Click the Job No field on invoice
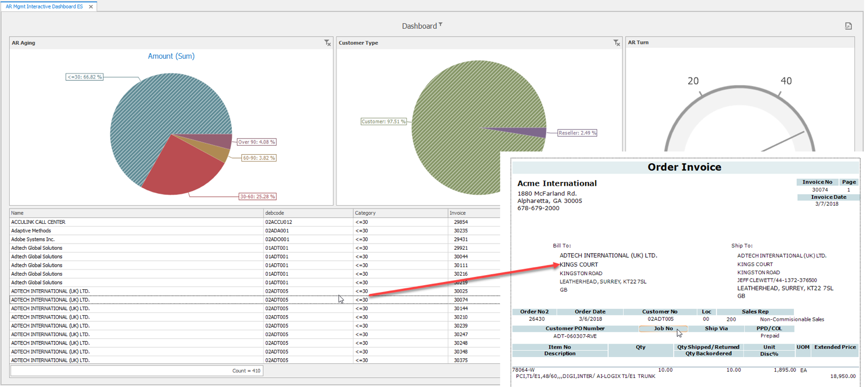This screenshot has height=387, width=868. pyautogui.click(x=663, y=328)
